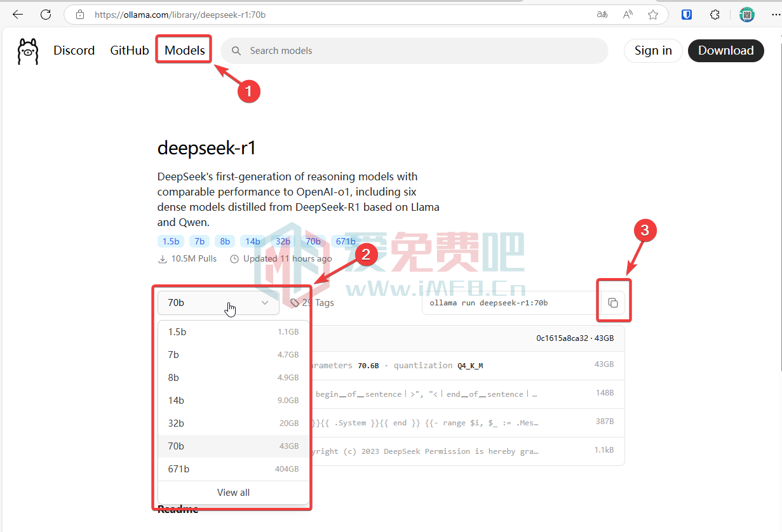The width and height of the screenshot is (782, 532).
Task: Choose 7b 4.7GB from the dropdown list
Action: (233, 355)
